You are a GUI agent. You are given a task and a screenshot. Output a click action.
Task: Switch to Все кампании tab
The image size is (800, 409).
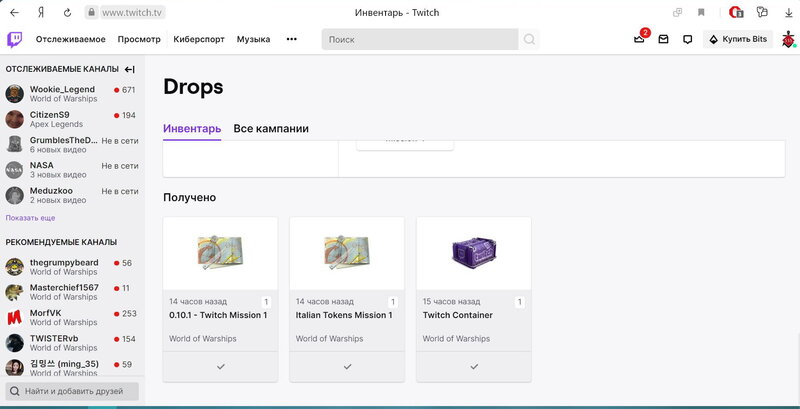coord(271,129)
